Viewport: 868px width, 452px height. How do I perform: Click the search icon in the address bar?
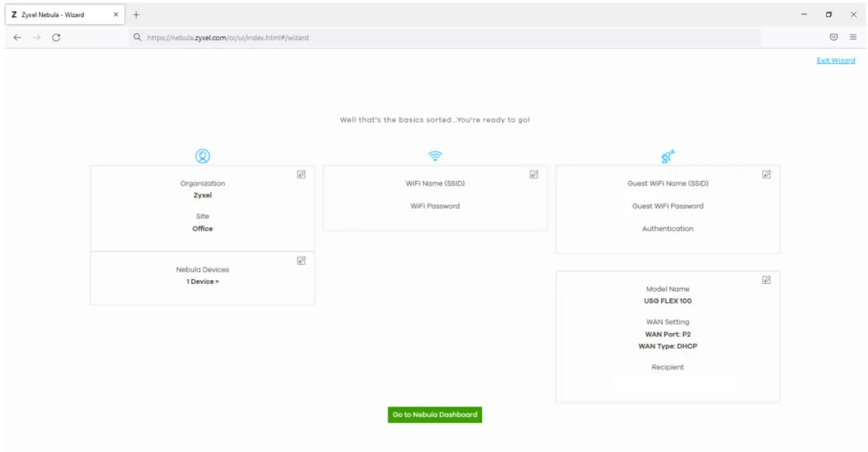coord(136,37)
